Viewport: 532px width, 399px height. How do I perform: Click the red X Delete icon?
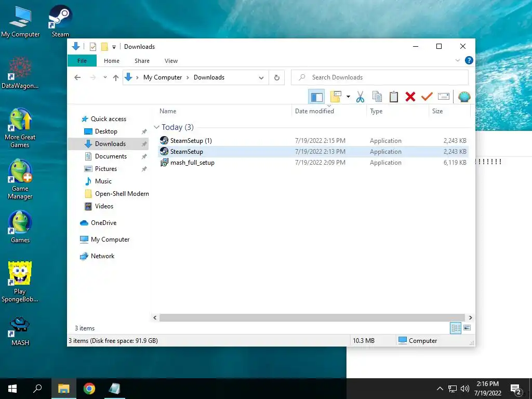click(410, 97)
